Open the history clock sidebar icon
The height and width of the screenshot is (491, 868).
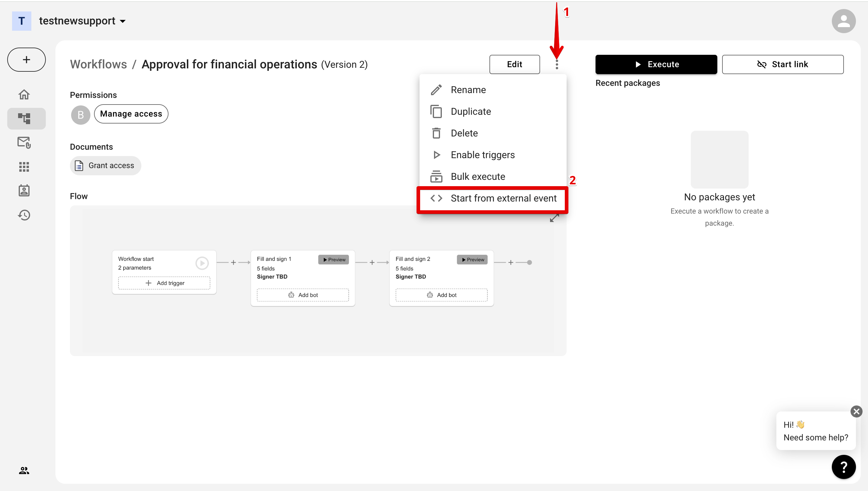pos(24,215)
